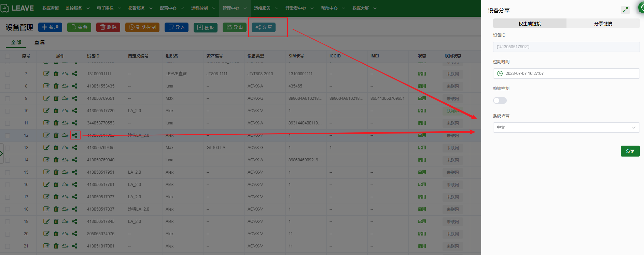Viewport: 644px width, 255px height.
Task: Enable the 终端控制 toggle switch
Action: [x=500, y=100]
